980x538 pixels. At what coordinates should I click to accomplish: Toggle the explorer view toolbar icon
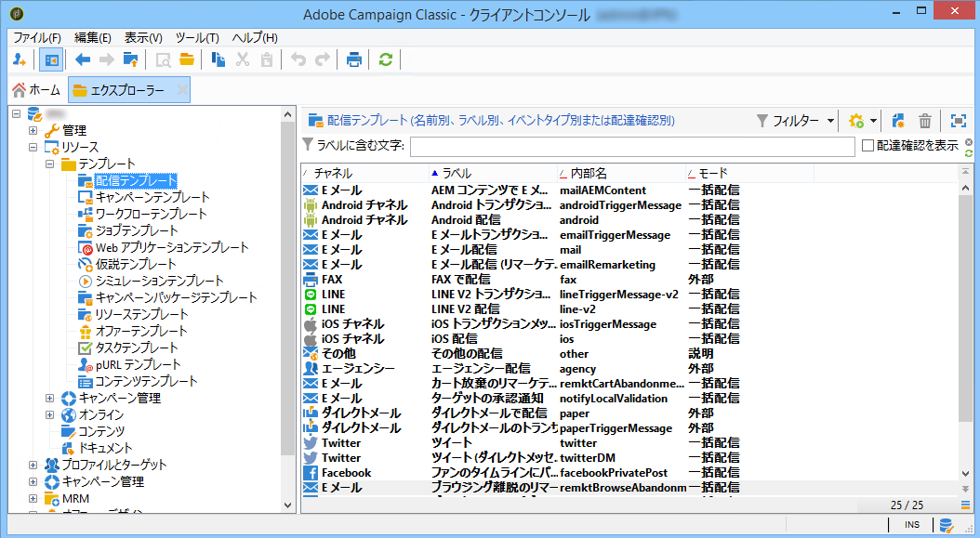click(51, 60)
